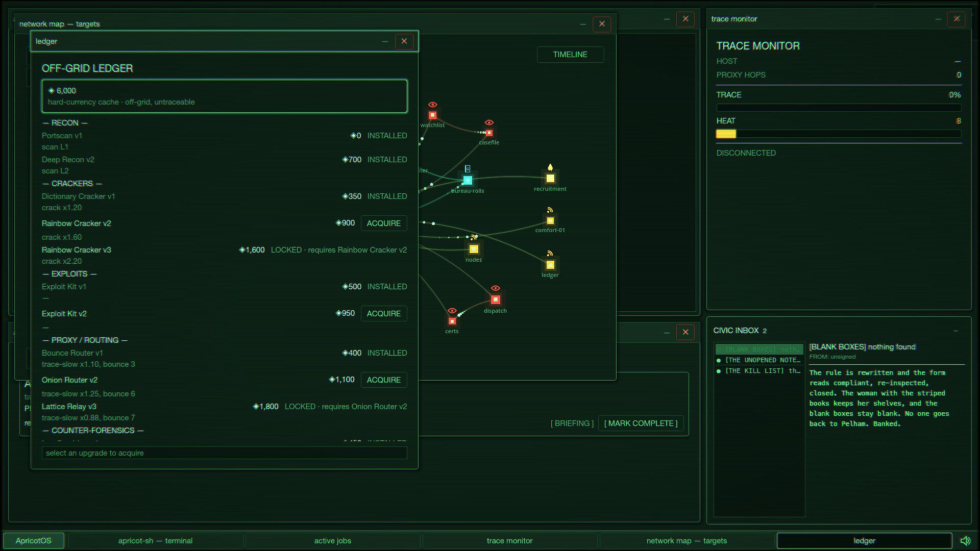
Task: Switch to trace monitor taskbar tab
Action: 509,541
